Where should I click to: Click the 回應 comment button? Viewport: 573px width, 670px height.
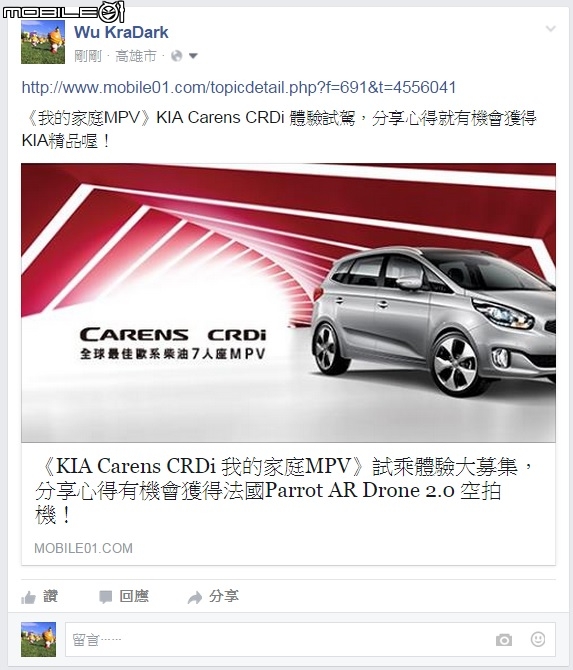click(134, 597)
